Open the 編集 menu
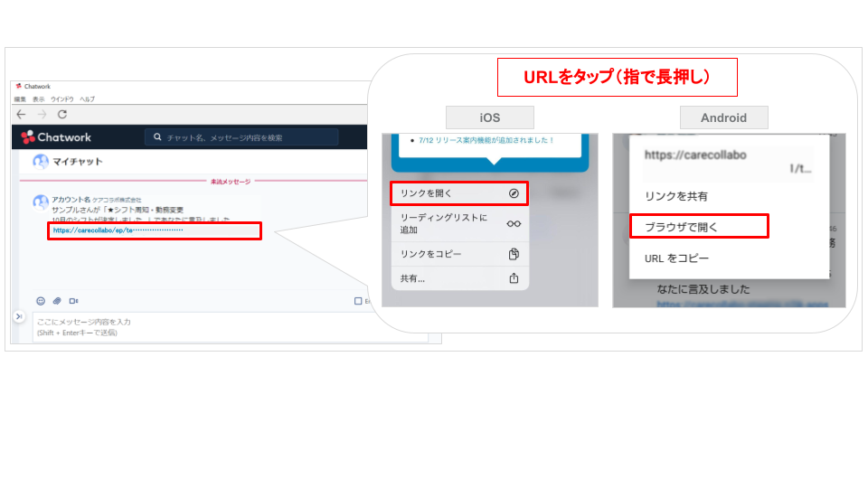 point(20,99)
